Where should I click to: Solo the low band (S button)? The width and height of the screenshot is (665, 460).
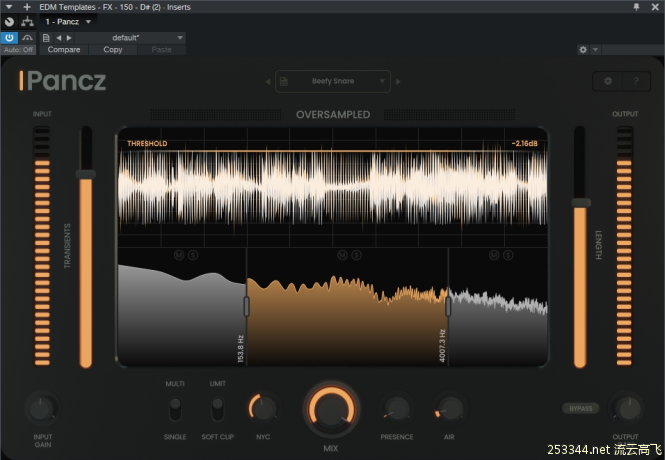click(193, 255)
